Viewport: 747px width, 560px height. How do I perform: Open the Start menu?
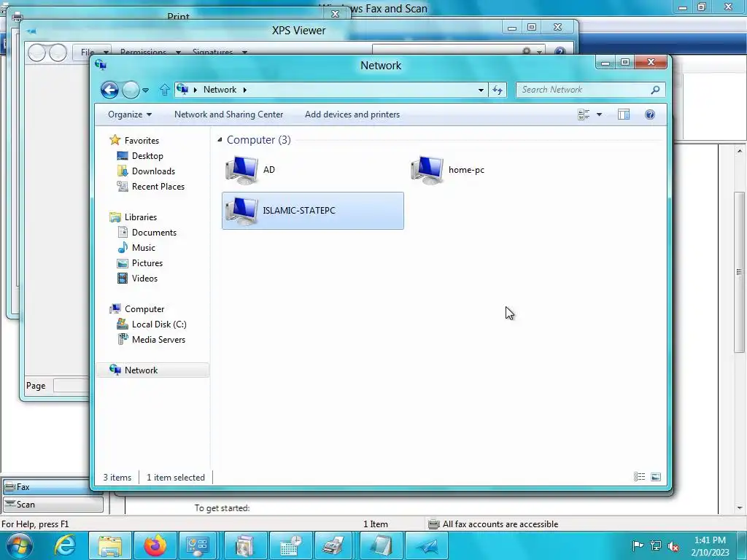click(19, 545)
